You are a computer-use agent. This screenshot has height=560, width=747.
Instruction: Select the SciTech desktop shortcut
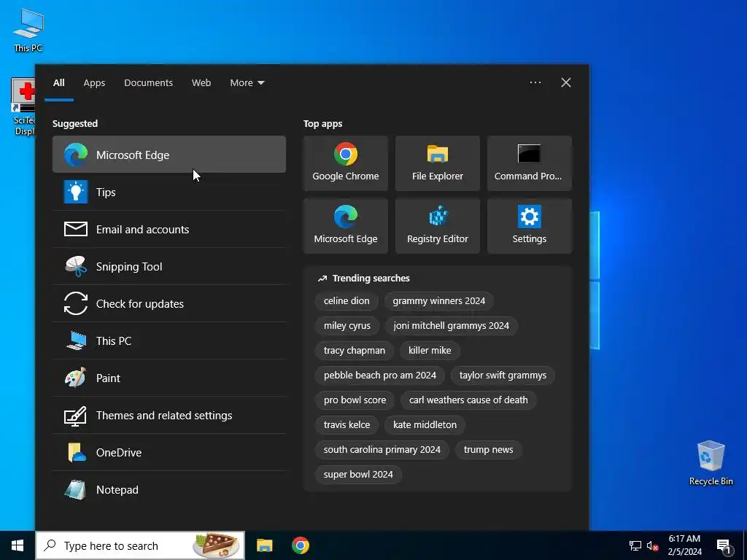coord(23,107)
